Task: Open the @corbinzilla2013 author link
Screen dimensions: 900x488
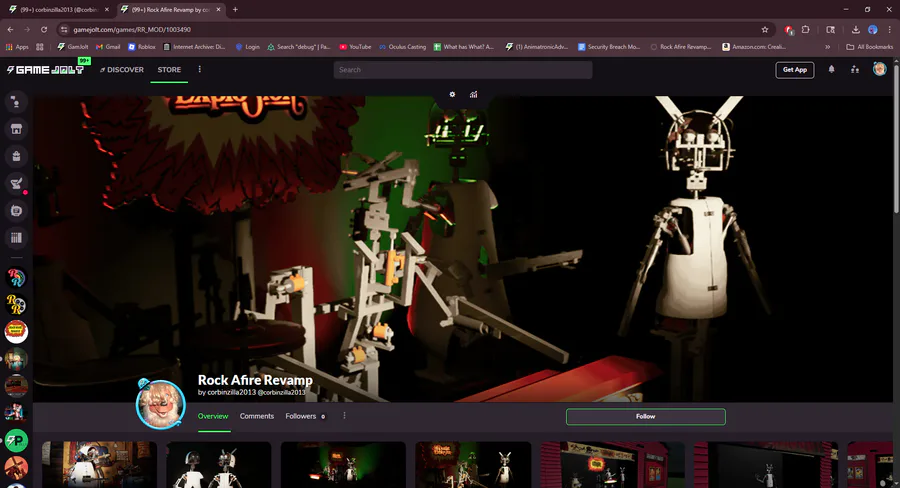Action: pyautogui.click(x=281, y=392)
